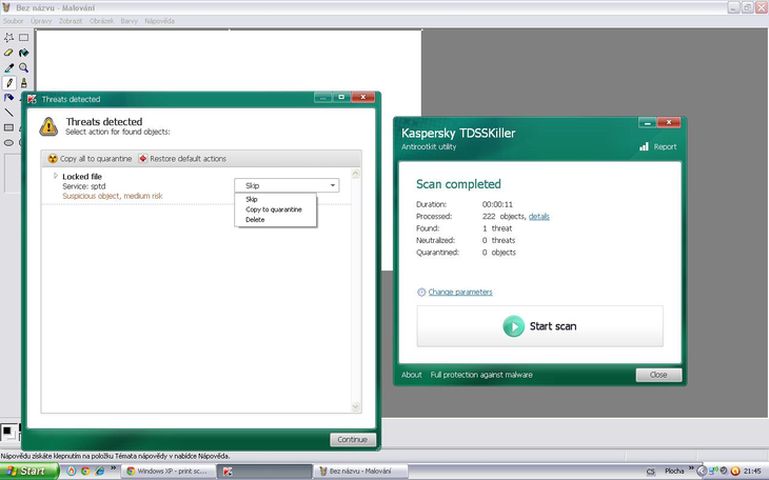Open the Barvy menu in Paint

coord(129,21)
